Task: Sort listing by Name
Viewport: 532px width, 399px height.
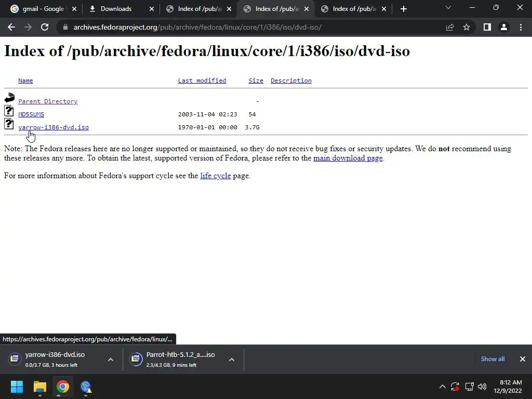Action: pos(25,81)
